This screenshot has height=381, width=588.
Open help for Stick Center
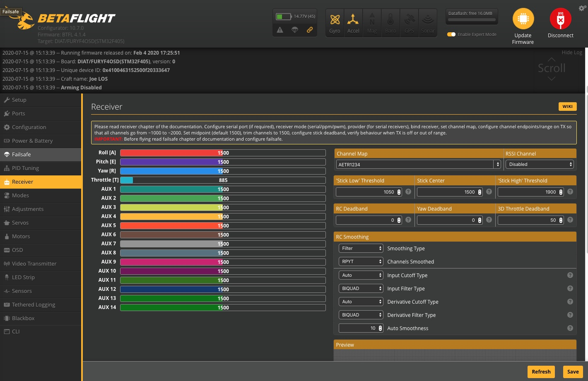coord(489,192)
